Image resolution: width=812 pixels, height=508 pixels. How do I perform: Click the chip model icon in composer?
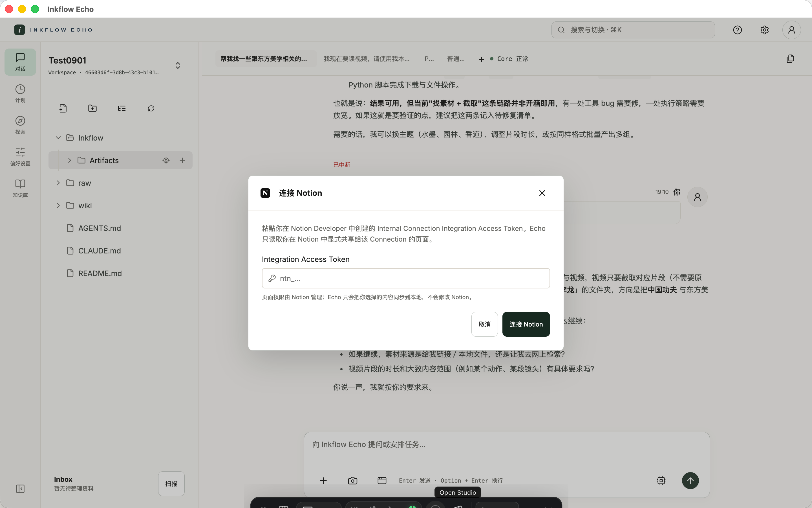(661, 480)
